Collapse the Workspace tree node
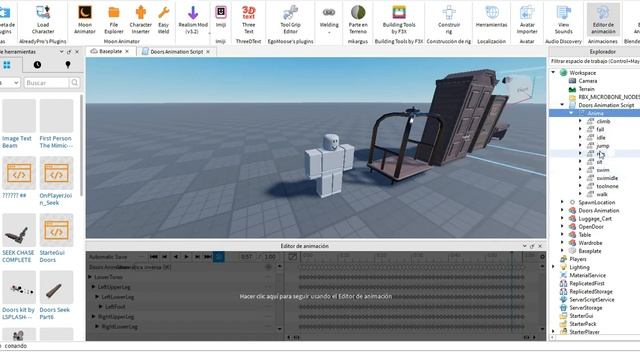This screenshot has width=640, height=360. (553, 73)
